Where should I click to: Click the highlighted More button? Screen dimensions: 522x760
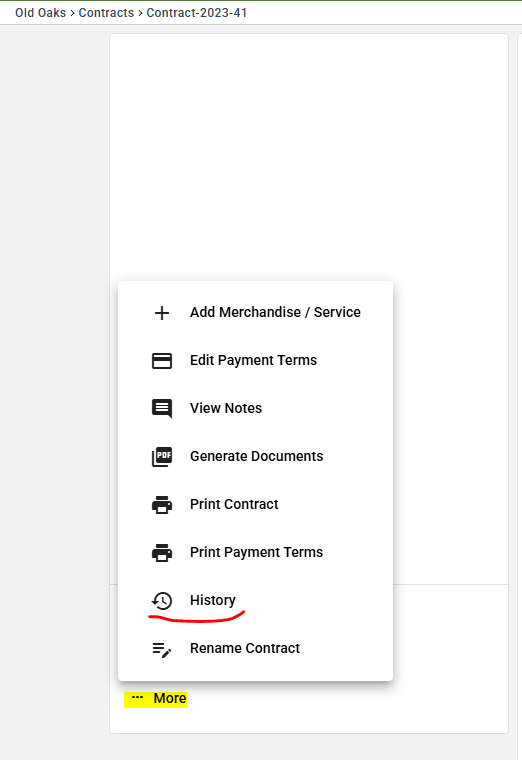(156, 699)
